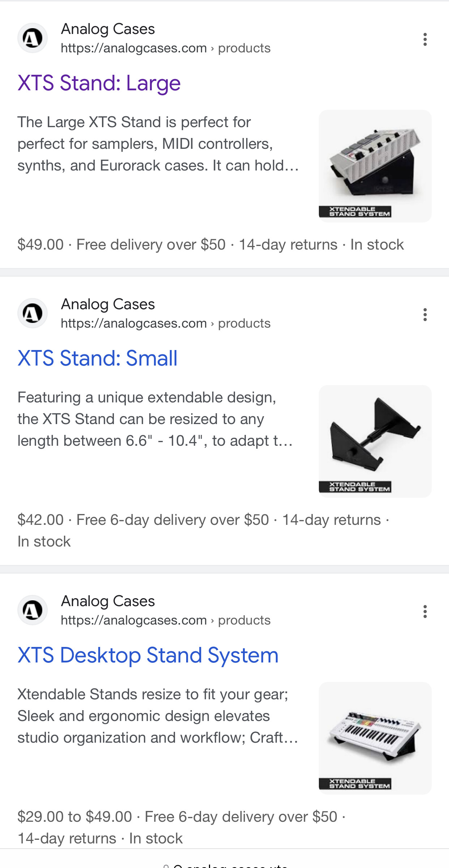Click the analogcases.com URL above XTS Stand: Small
Viewport: 449px width, 868px height.
coord(165,323)
